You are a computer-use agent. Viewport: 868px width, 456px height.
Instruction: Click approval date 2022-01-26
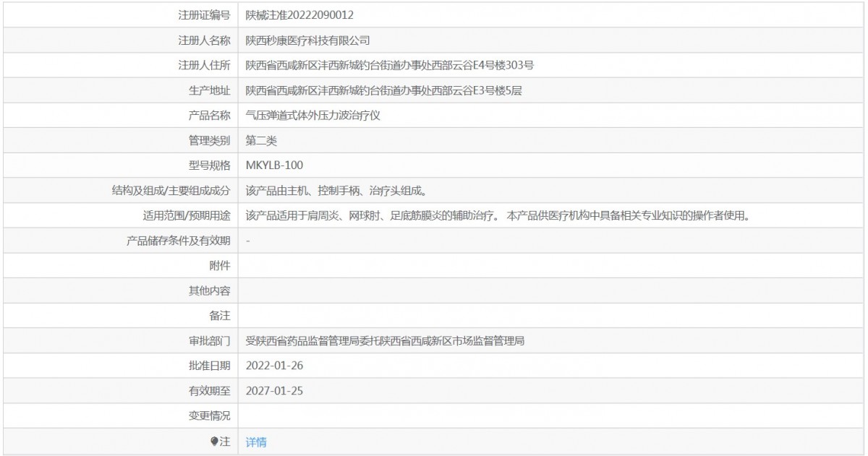pos(274,366)
